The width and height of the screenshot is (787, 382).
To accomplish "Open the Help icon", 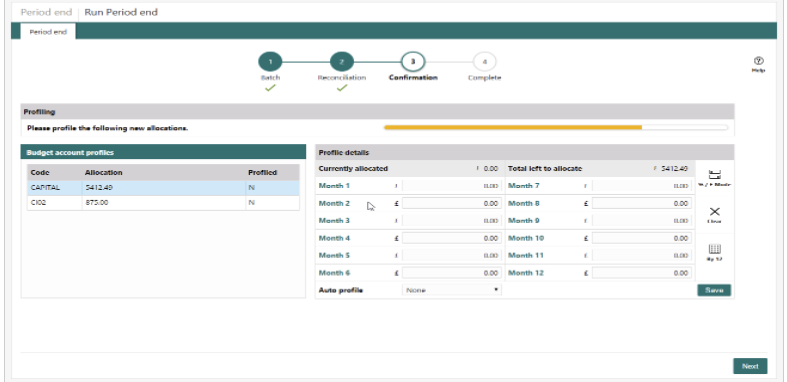I will click(x=758, y=61).
